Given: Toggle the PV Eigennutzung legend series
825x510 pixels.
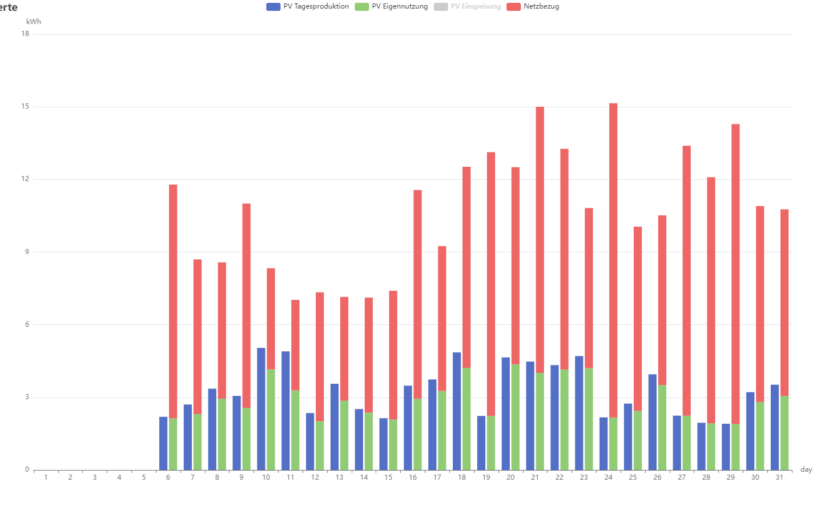Looking at the screenshot, I should coord(392,6).
